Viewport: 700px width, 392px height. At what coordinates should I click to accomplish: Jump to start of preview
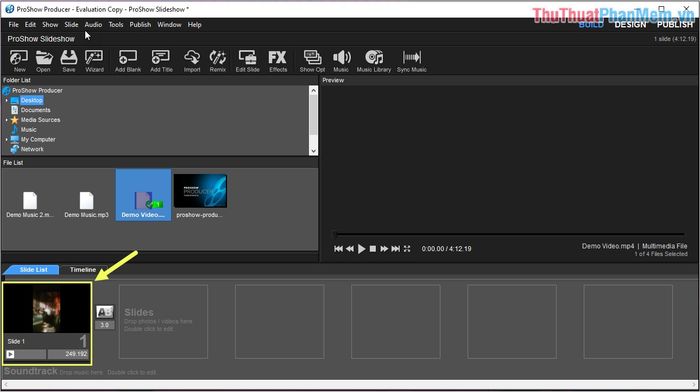[x=338, y=249]
